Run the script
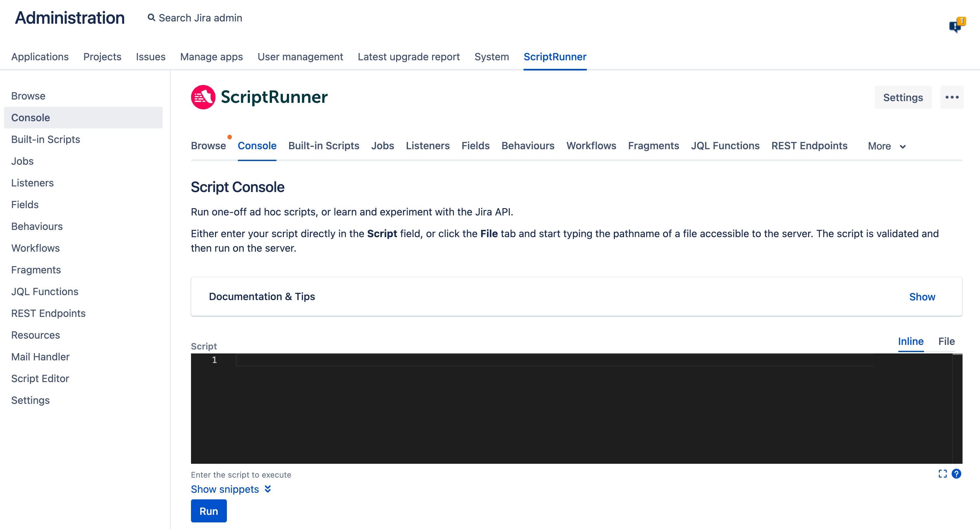980x529 pixels. pyautogui.click(x=208, y=511)
